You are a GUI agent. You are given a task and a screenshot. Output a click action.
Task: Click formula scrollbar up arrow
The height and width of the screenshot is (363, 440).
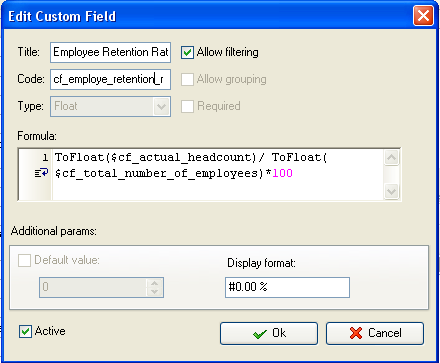(x=391, y=157)
